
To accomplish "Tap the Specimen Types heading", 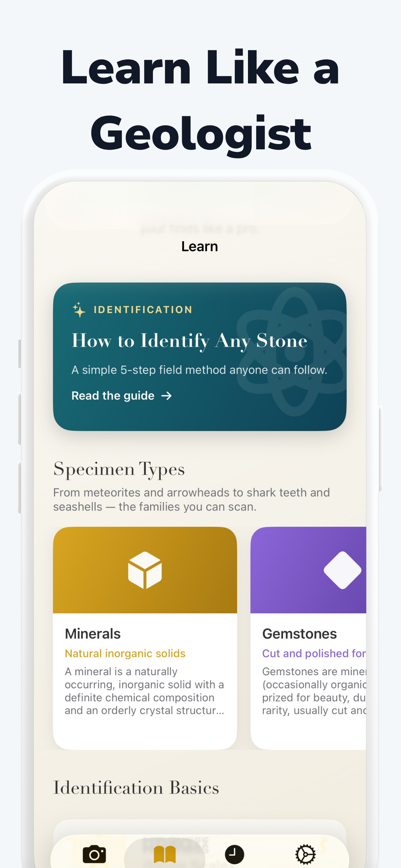I will pos(119,469).
